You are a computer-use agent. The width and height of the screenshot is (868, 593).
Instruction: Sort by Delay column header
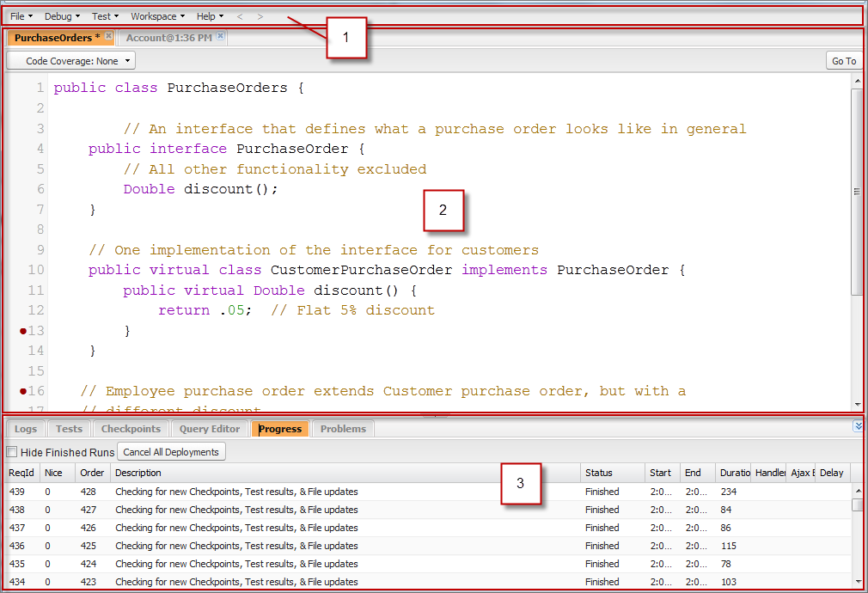tap(833, 473)
